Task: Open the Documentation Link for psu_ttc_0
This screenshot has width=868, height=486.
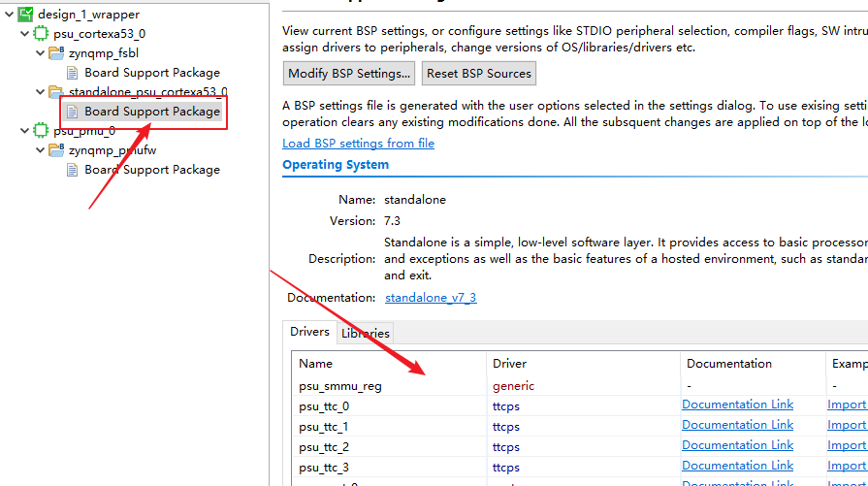Action: point(737,405)
